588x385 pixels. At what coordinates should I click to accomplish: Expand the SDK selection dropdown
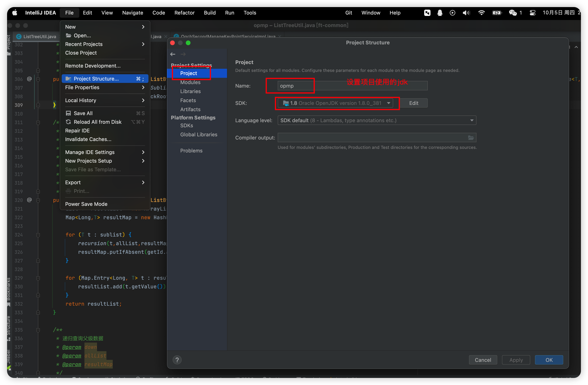click(388, 103)
